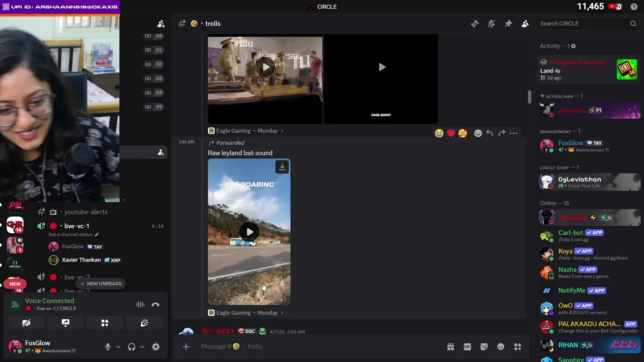Viewport: 644px width, 362px height.
Task: Open Koya bot member profile
Action: (x=588, y=254)
